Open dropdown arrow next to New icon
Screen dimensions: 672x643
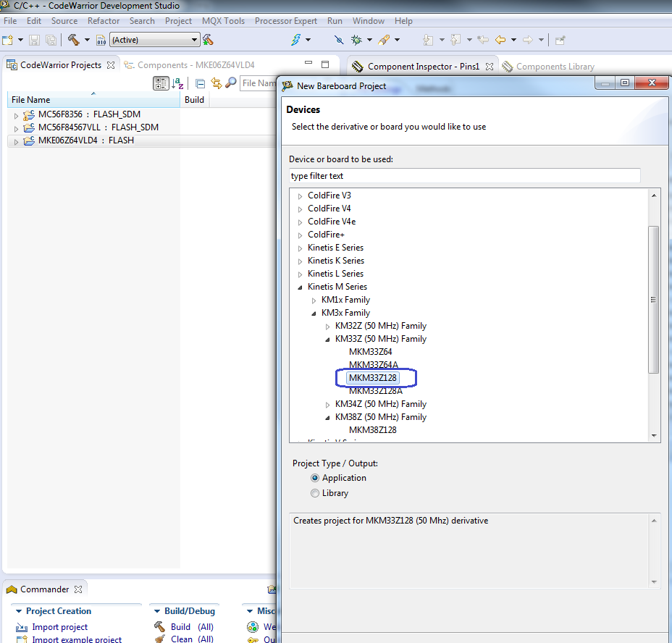pyautogui.click(x=20, y=40)
